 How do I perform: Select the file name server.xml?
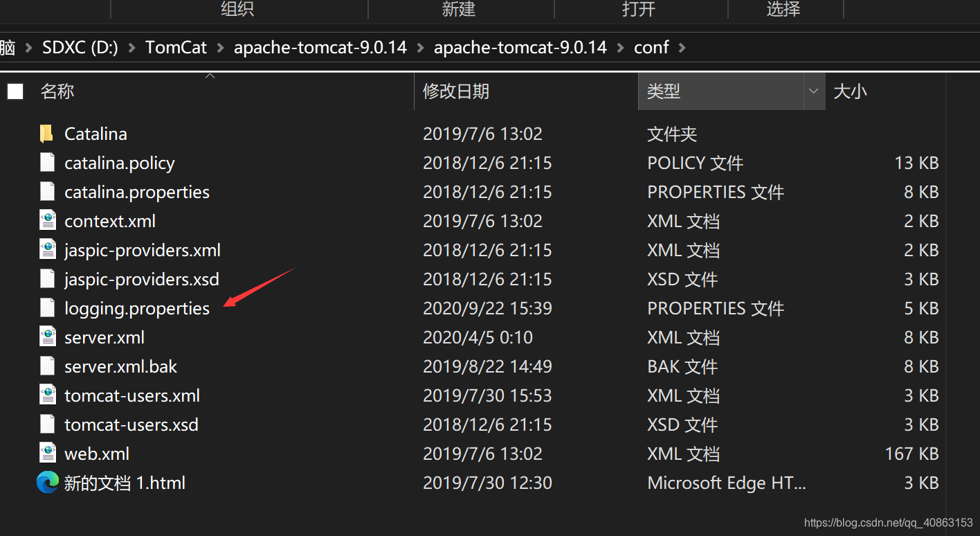pyautogui.click(x=105, y=337)
